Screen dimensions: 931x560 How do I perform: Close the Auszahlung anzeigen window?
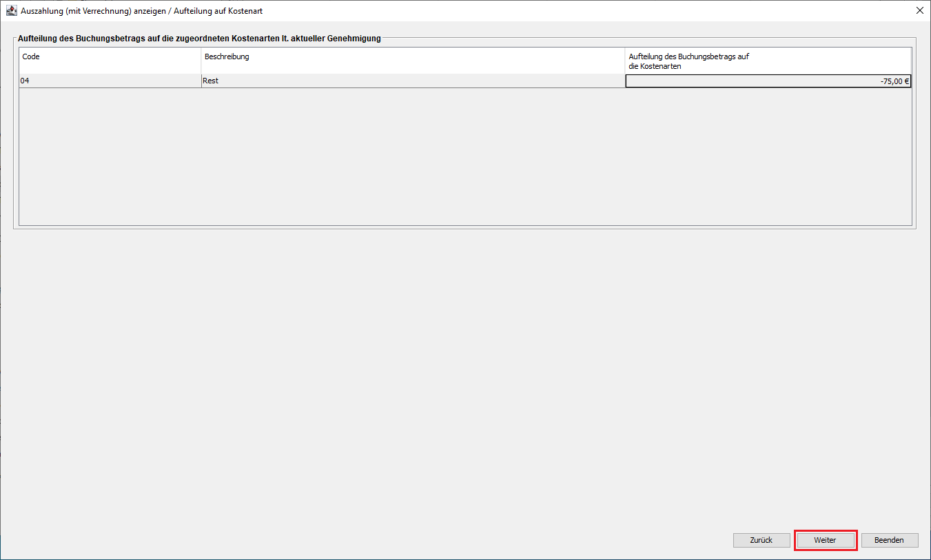click(919, 11)
